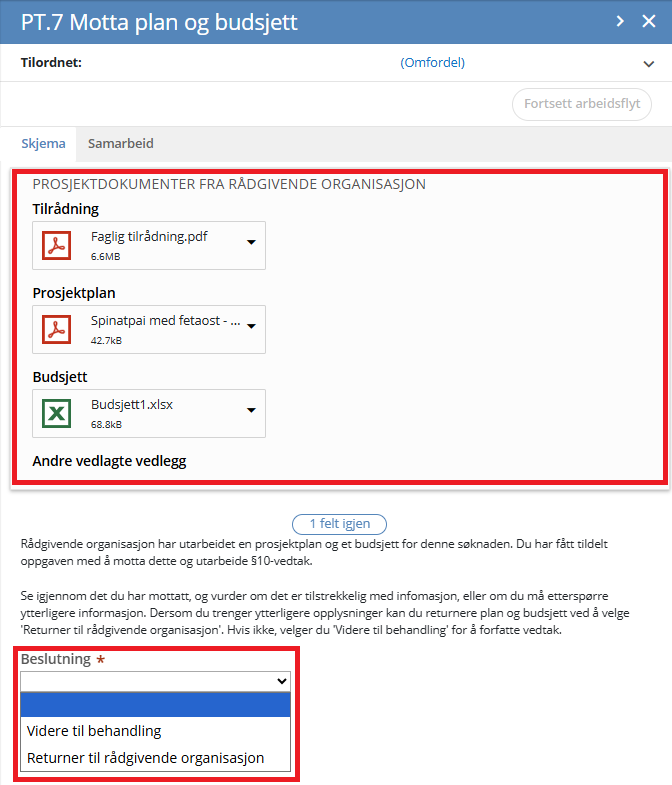Click the PDF icon for Faglig tilrådning.pdf
The height and width of the screenshot is (785, 672).
click(57, 245)
